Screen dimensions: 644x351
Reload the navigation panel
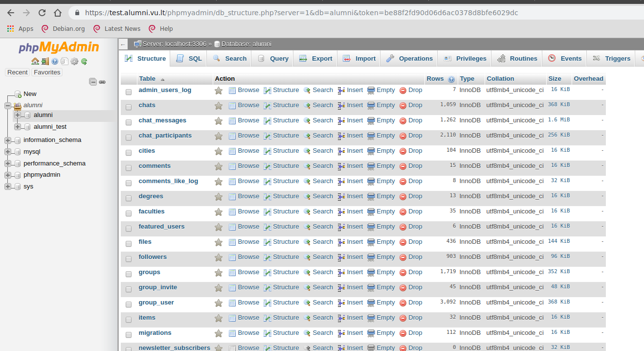(x=84, y=62)
